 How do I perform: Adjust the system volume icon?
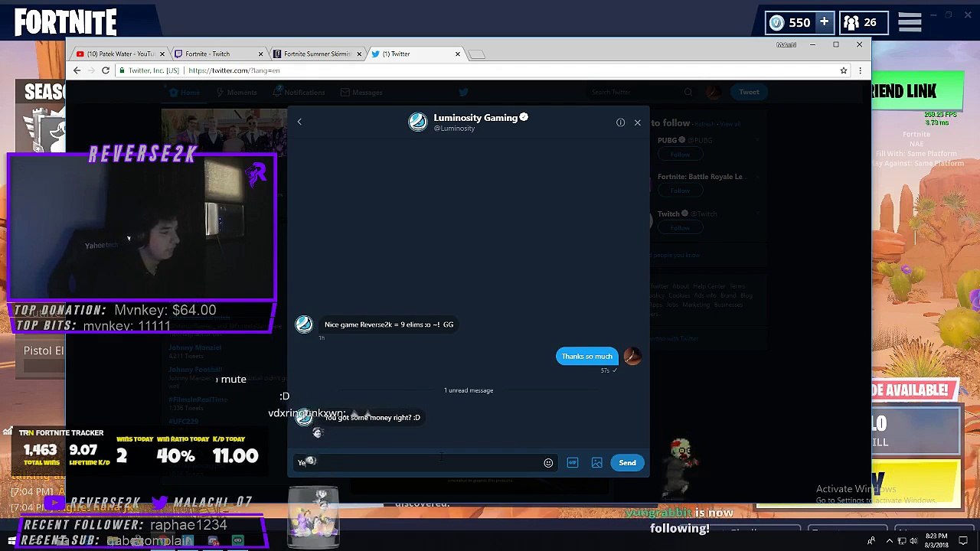(913, 541)
